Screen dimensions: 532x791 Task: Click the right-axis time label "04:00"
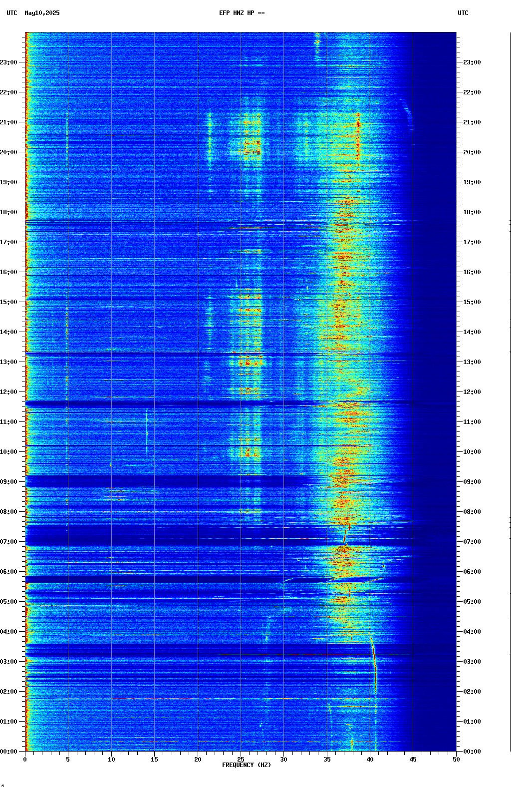tap(472, 632)
